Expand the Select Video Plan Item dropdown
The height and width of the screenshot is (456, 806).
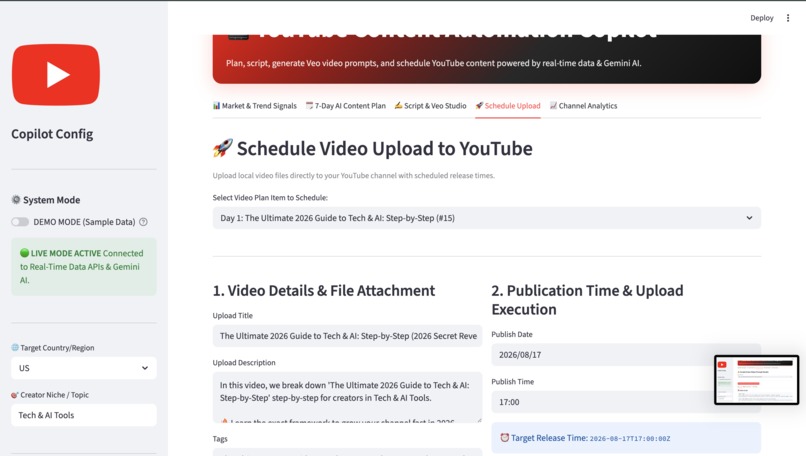coord(487,218)
